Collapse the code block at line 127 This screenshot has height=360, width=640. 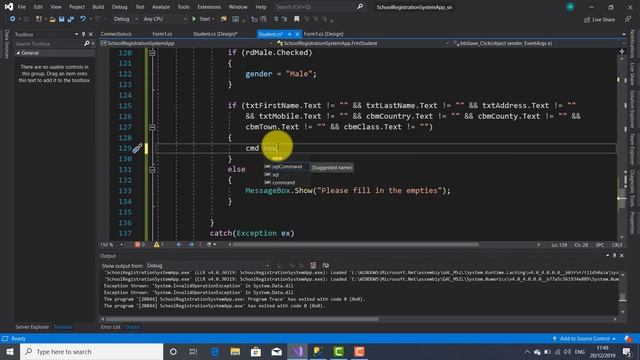(152, 127)
